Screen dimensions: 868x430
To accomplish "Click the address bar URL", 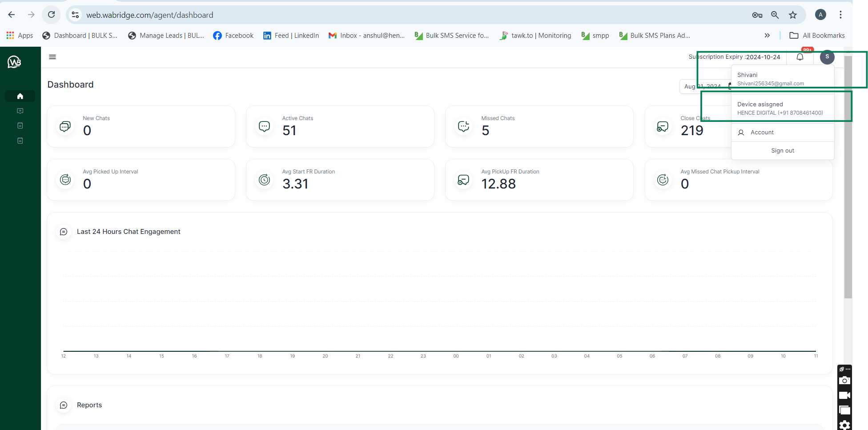I will (x=149, y=15).
